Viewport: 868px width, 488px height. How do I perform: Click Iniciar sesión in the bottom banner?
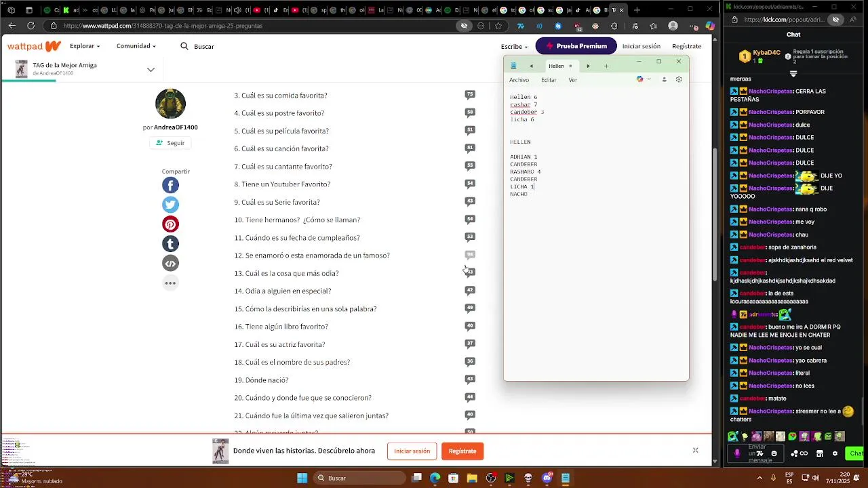click(412, 451)
